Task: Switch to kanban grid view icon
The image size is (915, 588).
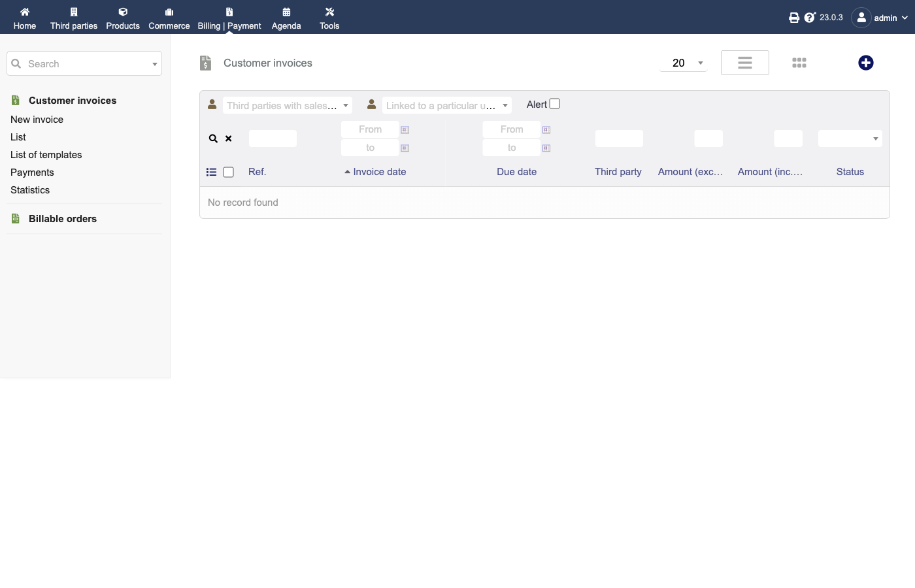Action: click(x=799, y=63)
